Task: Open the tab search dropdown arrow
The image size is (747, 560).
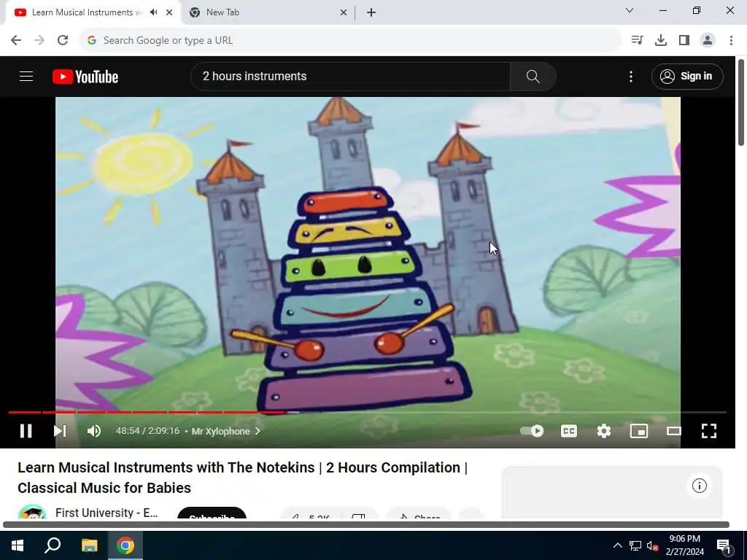Action: (630, 10)
